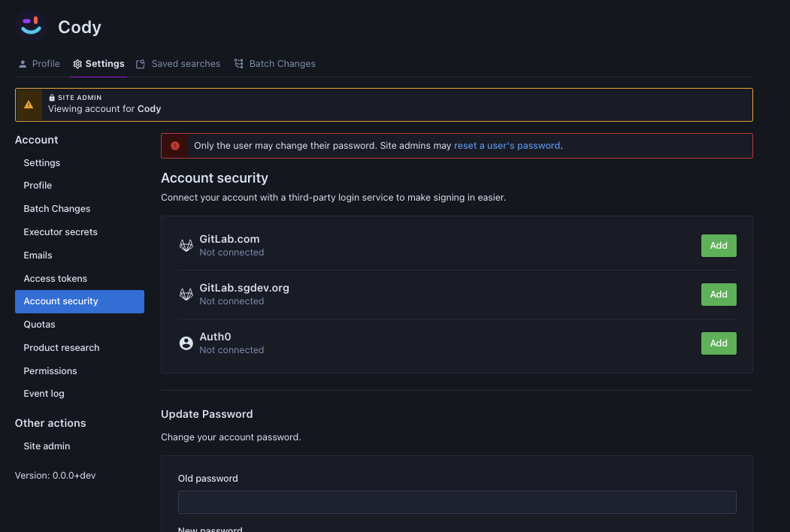Open Event log in the sidebar
790x532 pixels.
80,394
